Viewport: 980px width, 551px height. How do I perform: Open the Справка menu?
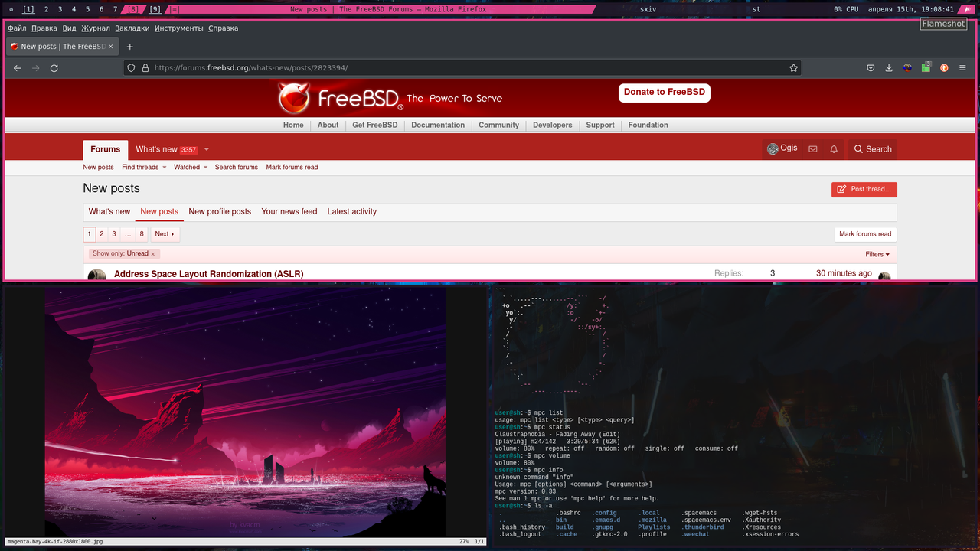224,28
